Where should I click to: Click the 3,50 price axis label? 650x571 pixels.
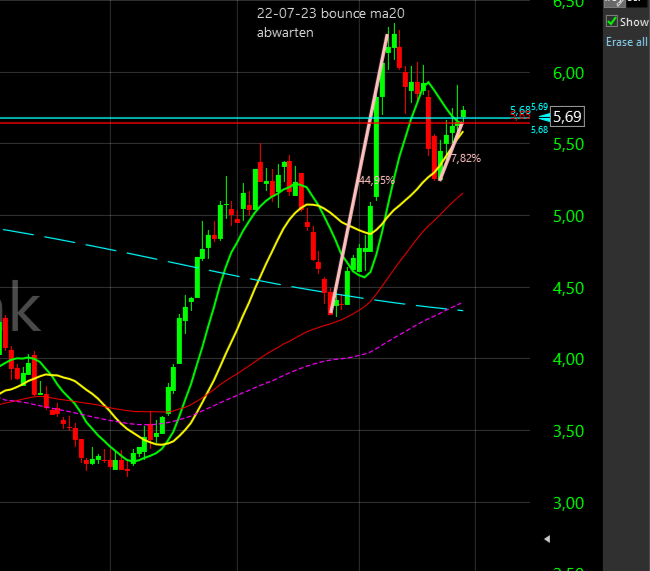[568, 431]
